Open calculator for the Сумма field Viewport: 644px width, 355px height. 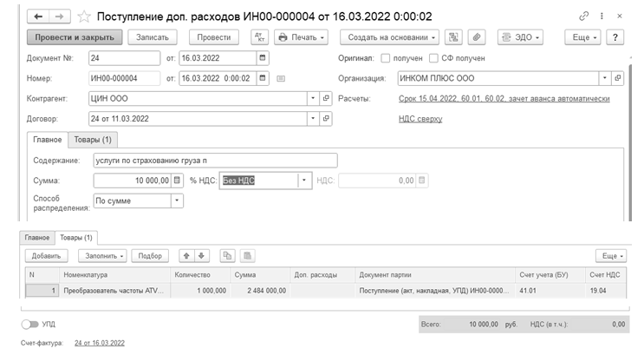pyautogui.click(x=177, y=181)
